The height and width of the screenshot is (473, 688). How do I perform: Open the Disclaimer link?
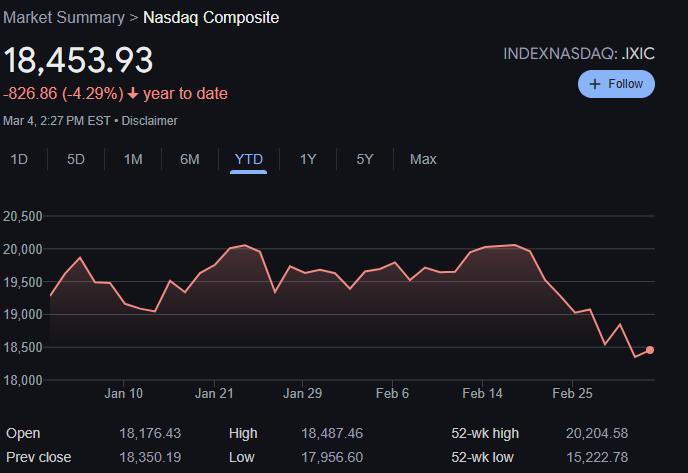click(149, 121)
